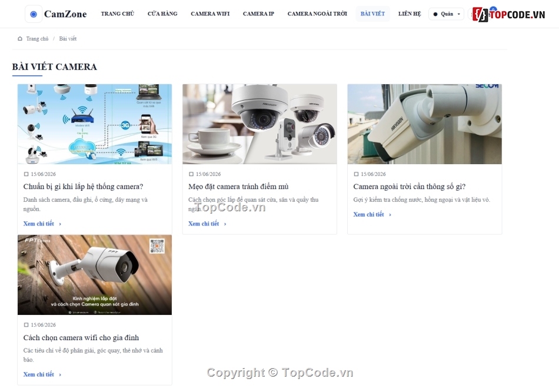Select CAMERA WIFI in navigation
The width and height of the screenshot is (559, 392).
(210, 14)
